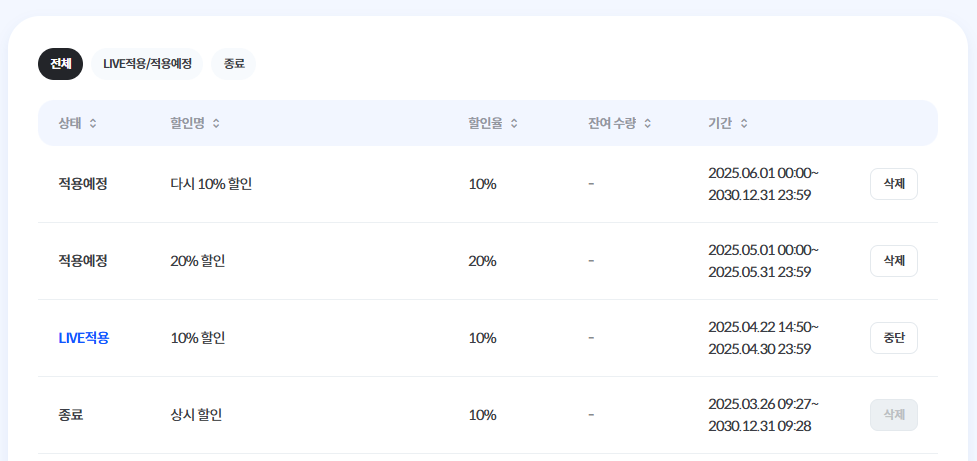Delete the 다시 10% 할인 discount
Screen dimensions: 977x461
[894, 184]
